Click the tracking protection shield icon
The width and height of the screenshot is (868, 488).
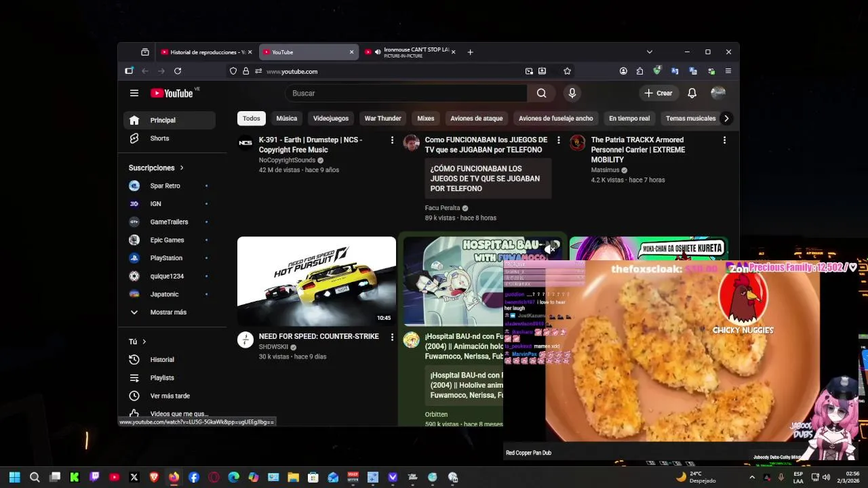click(233, 71)
